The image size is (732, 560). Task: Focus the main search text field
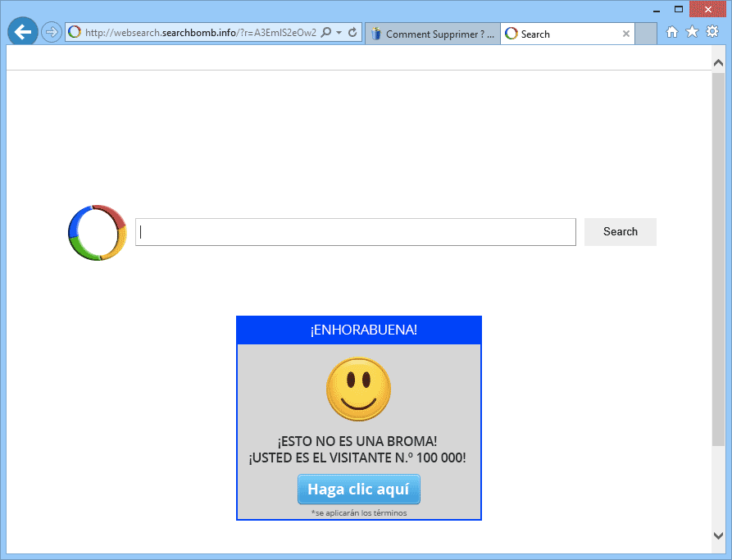coord(355,232)
